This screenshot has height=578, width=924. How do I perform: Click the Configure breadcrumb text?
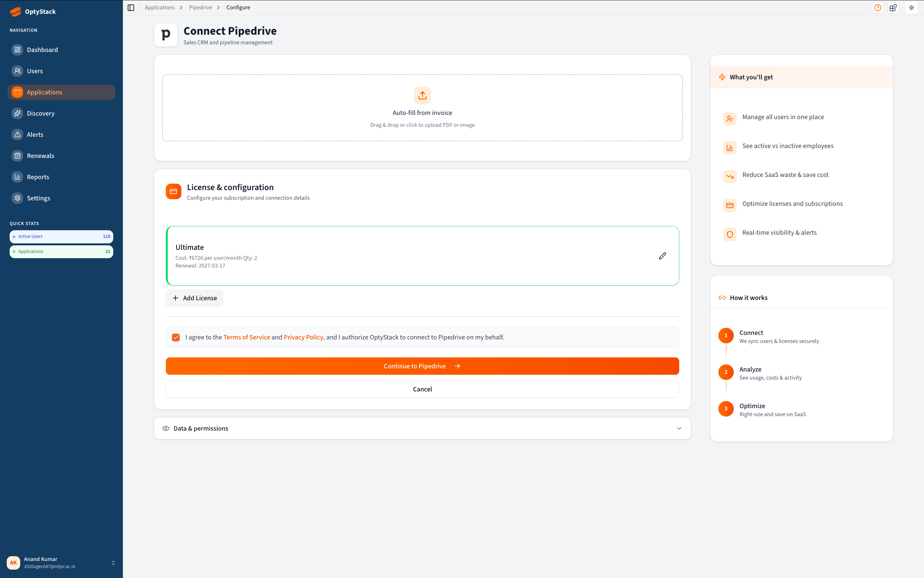(238, 8)
